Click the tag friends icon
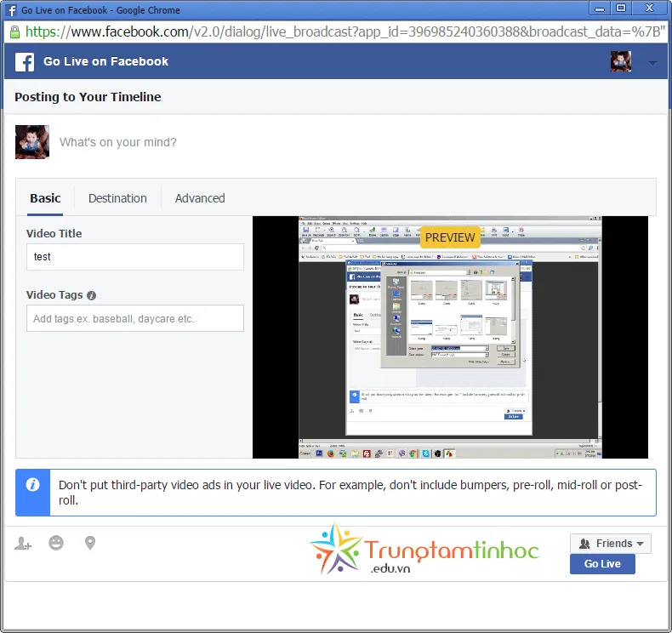The height and width of the screenshot is (633, 672). (23, 543)
